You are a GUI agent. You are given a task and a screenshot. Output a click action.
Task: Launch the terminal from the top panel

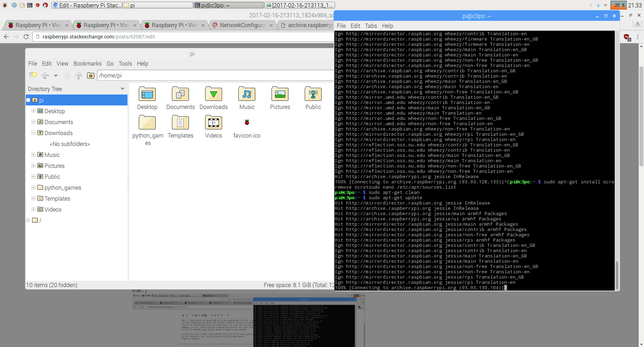click(x=30, y=5)
